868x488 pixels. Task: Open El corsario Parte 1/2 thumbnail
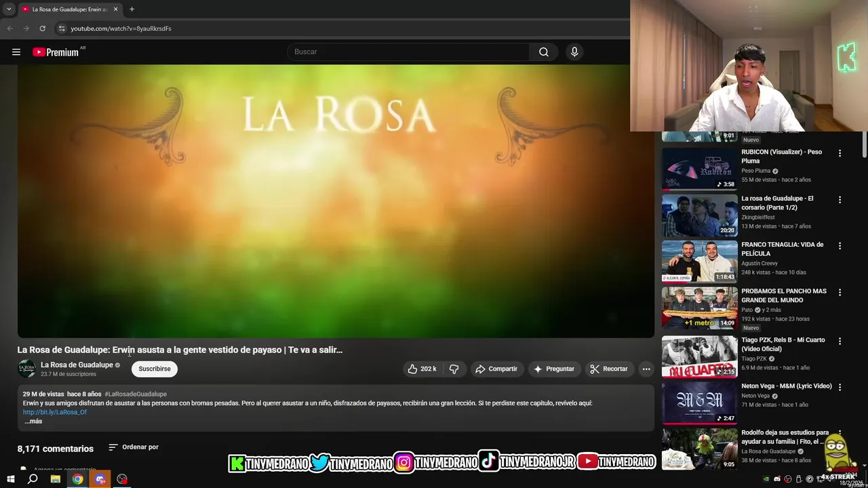(700, 216)
